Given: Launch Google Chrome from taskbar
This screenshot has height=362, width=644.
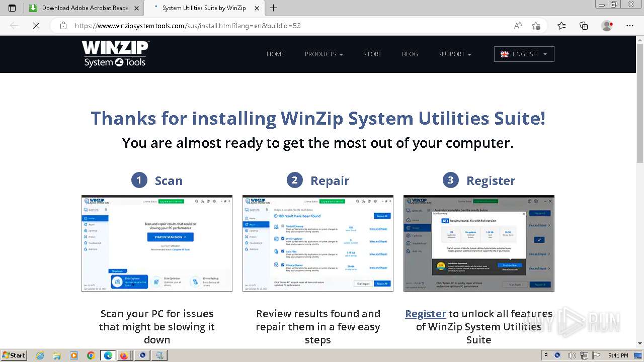Looking at the screenshot, I should pyautogui.click(x=91, y=355).
